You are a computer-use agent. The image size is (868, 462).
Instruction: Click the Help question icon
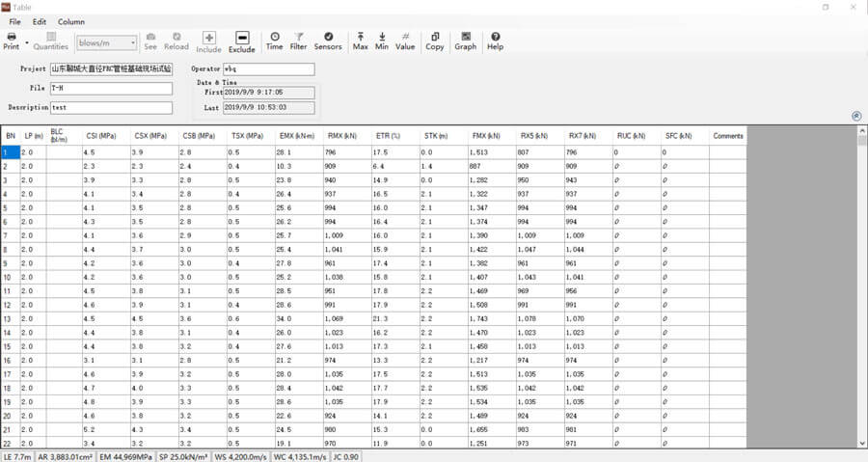pyautogui.click(x=496, y=37)
